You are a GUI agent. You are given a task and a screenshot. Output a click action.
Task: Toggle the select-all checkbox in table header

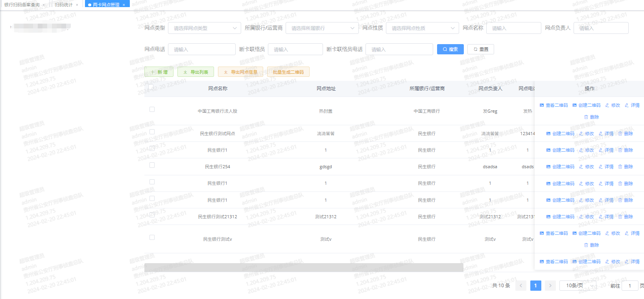(151, 87)
